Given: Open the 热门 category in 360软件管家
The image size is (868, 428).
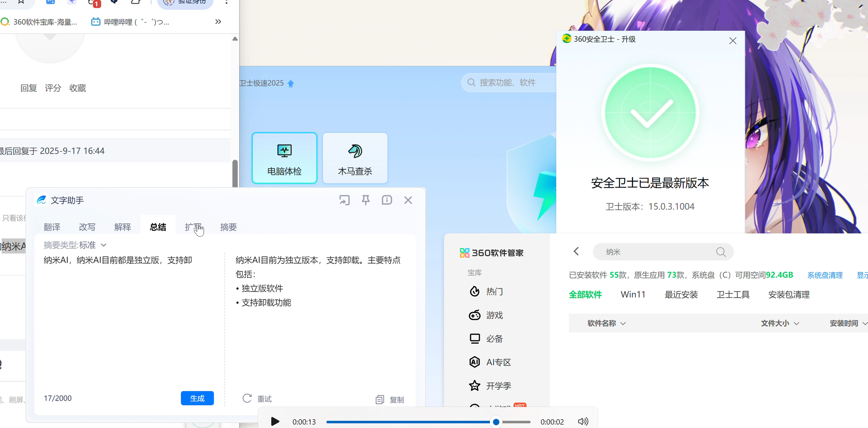Looking at the screenshot, I should (486, 291).
